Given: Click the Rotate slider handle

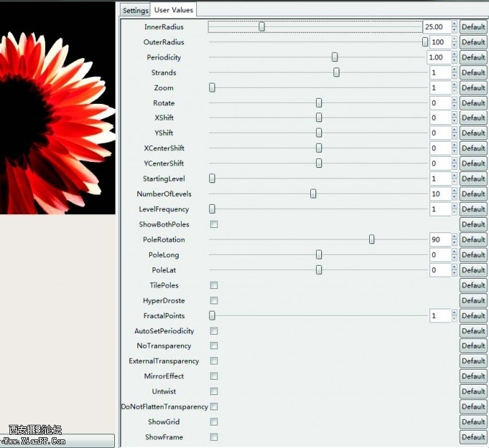Looking at the screenshot, I should click(319, 103).
